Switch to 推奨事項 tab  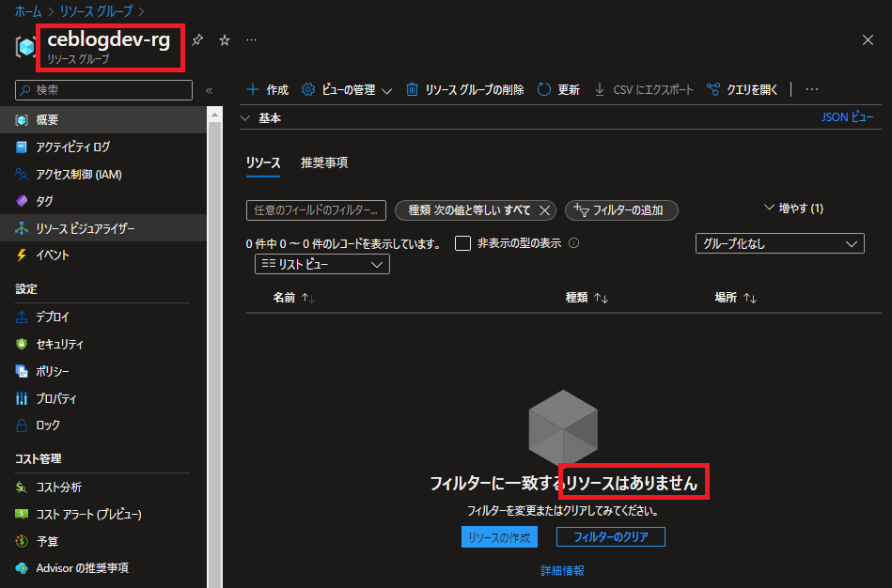point(324,163)
